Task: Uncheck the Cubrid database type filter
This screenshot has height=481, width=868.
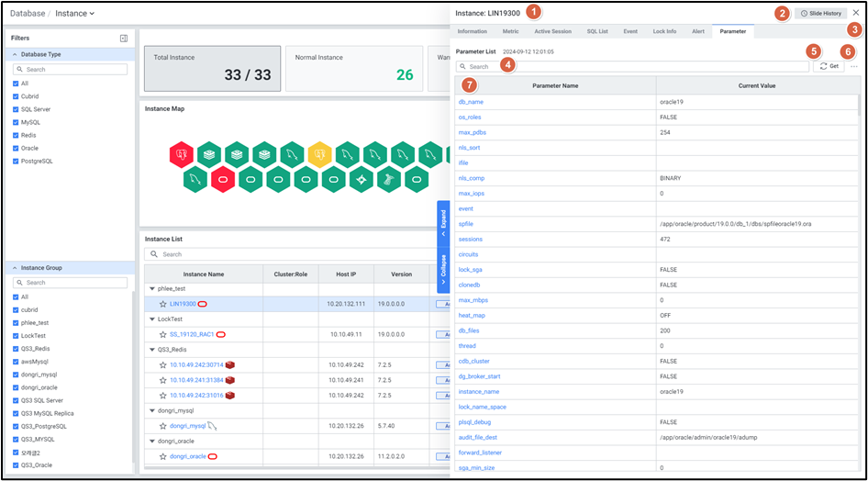Action: point(16,95)
